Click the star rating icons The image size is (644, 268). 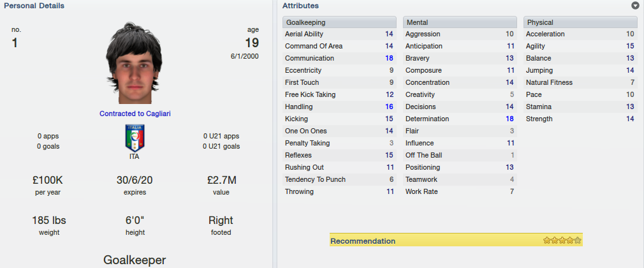[562, 241]
